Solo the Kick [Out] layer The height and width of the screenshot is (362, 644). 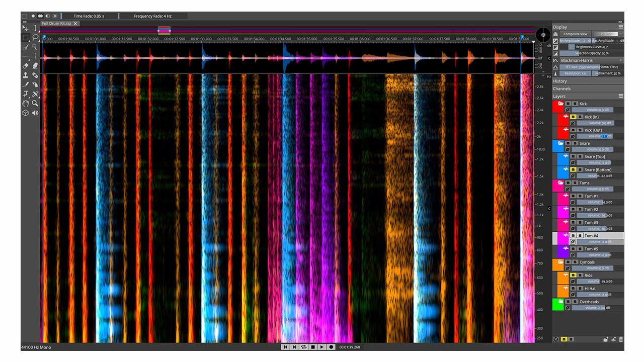(x=580, y=130)
